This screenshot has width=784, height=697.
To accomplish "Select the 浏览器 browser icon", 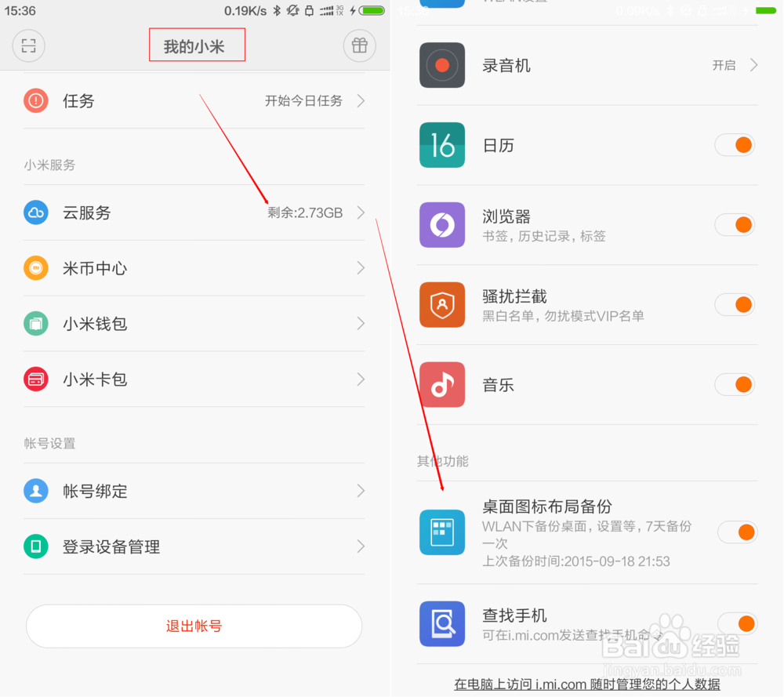I will pyautogui.click(x=442, y=225).
